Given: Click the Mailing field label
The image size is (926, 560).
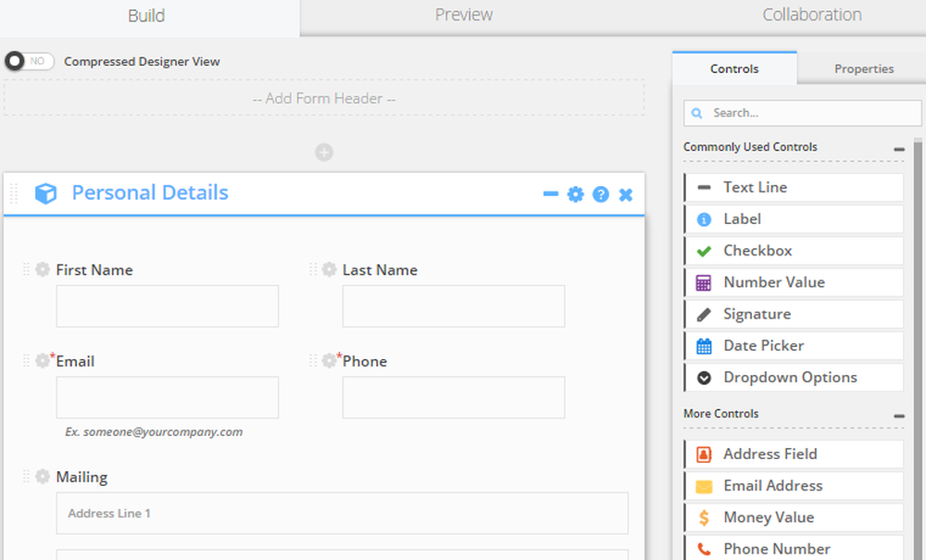Looking at the screenshot, I should tap(81, 477).
